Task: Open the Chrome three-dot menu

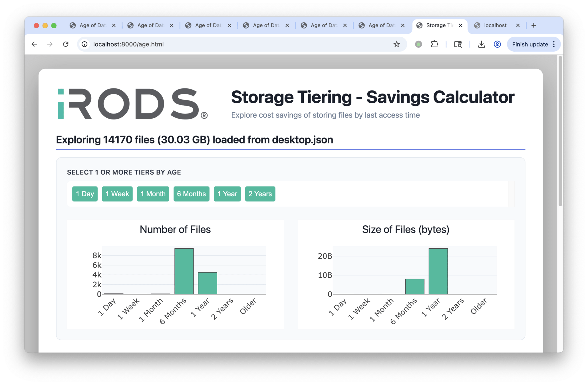Action: click(x=554, y=44)
